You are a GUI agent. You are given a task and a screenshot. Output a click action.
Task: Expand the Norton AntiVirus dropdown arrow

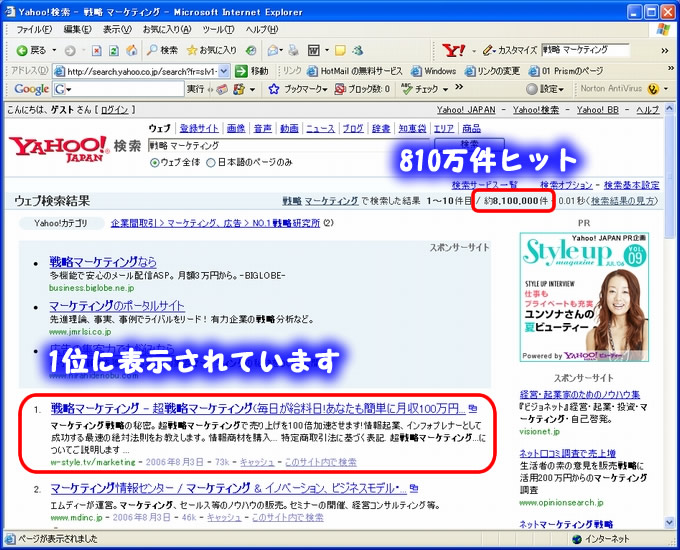click(x=666, y=90)
